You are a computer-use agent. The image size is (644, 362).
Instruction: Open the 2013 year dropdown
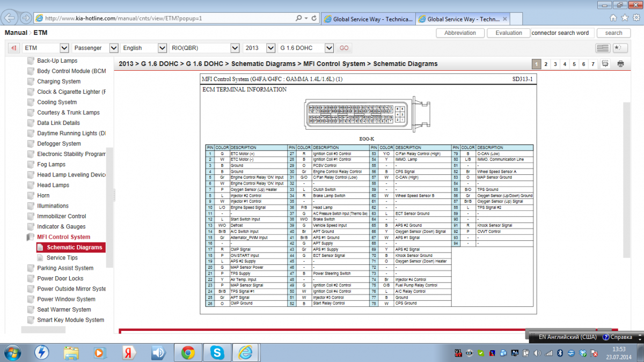coord(258,48)
